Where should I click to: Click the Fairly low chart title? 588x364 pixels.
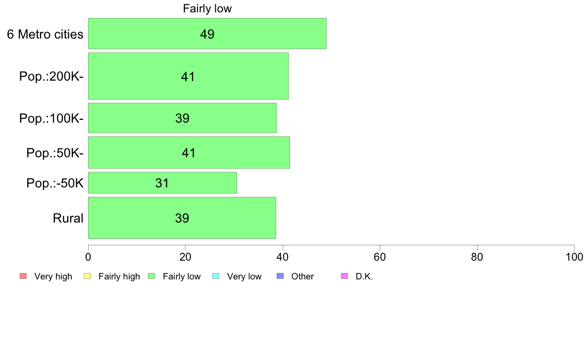tap(207, 8)
